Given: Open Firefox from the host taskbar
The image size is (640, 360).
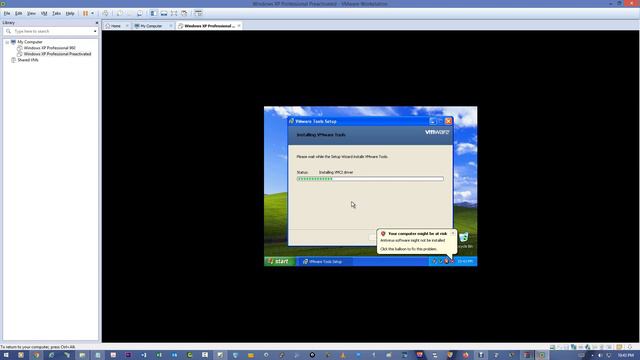Looking at the screenshot, I should pyautogui.click(x=465, y=355).
